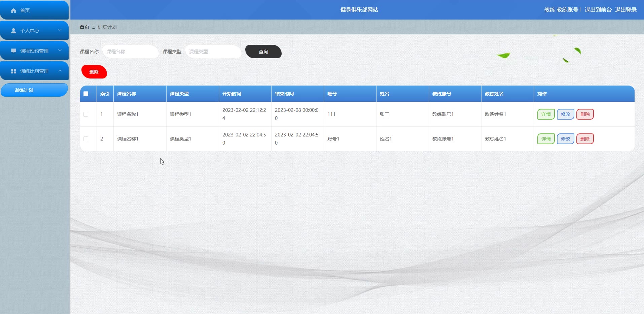Viewport: 644px width, 314px height.
Task: Open the 个人中心 menu label
Action: click(30, 31)
